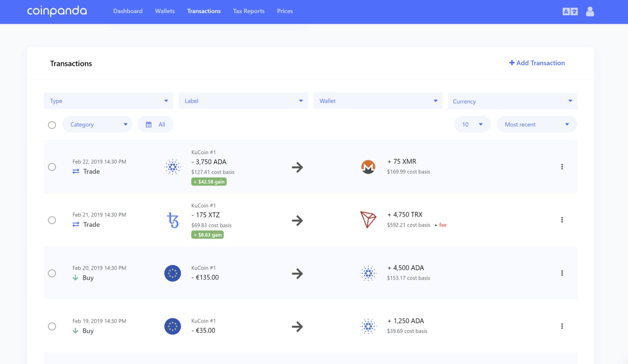Select the Feb 19, 2019 buy transaction
The image size is (628, 364).
click(x=52, y=327)
